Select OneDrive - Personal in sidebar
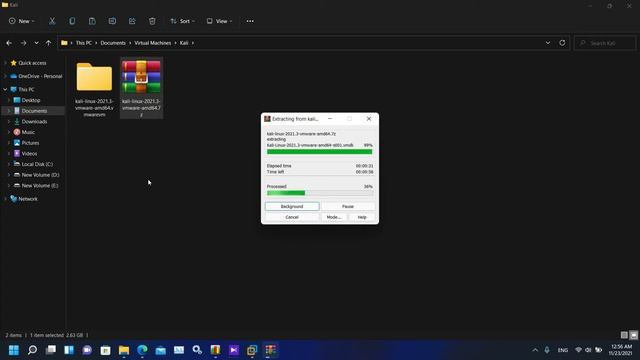This screenshot has height=360, width=640. tap(40, 76)
